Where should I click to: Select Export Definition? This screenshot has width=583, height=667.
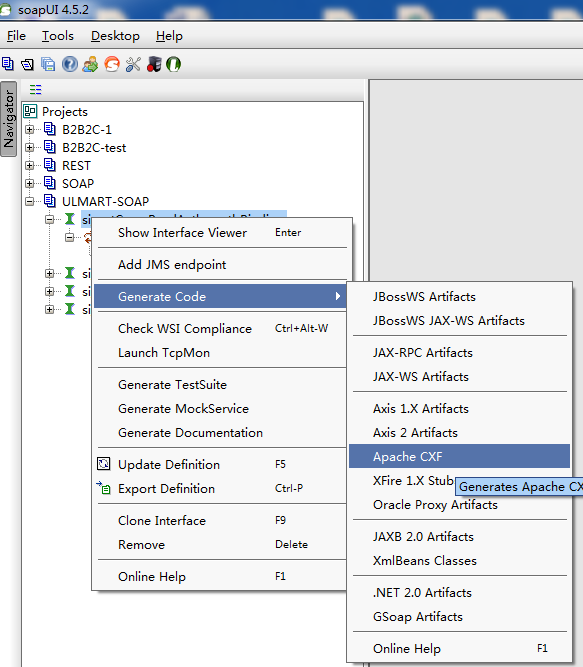(222, 489)
